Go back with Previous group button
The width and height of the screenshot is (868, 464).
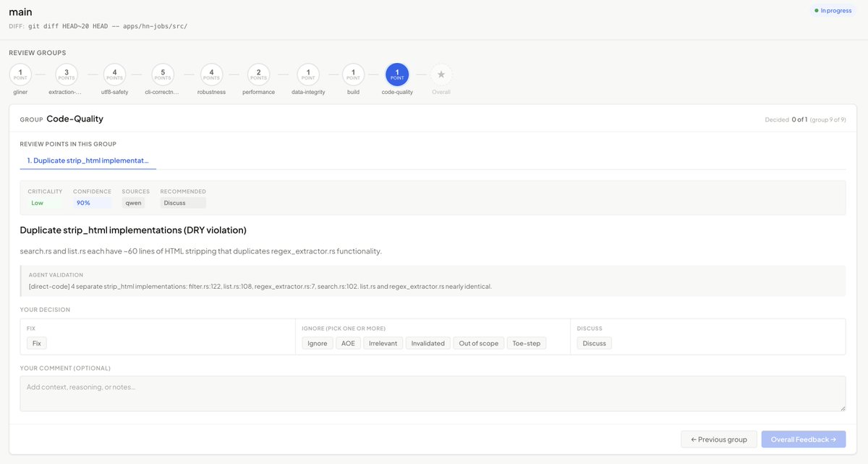(x=719, y=439)
